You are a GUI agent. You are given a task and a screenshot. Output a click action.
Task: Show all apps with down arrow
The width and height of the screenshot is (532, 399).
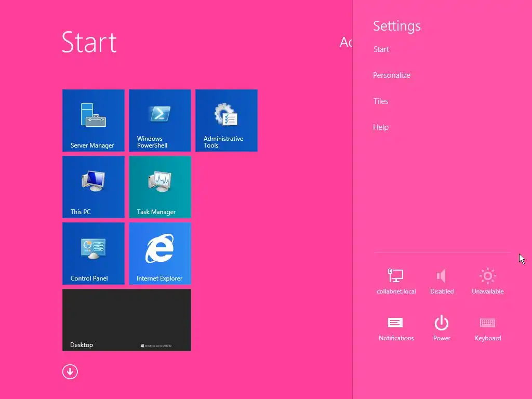[x=70, y=372]
